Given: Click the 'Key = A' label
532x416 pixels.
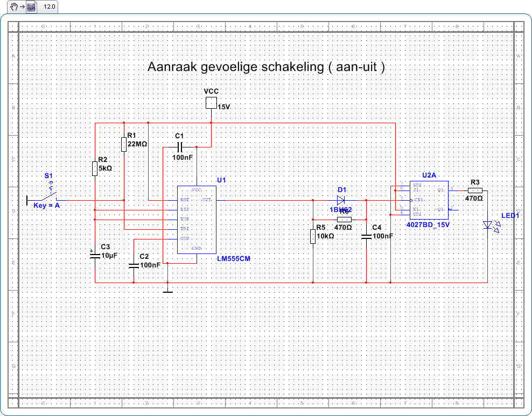Looking at the screenshot, I should [46, 206].
